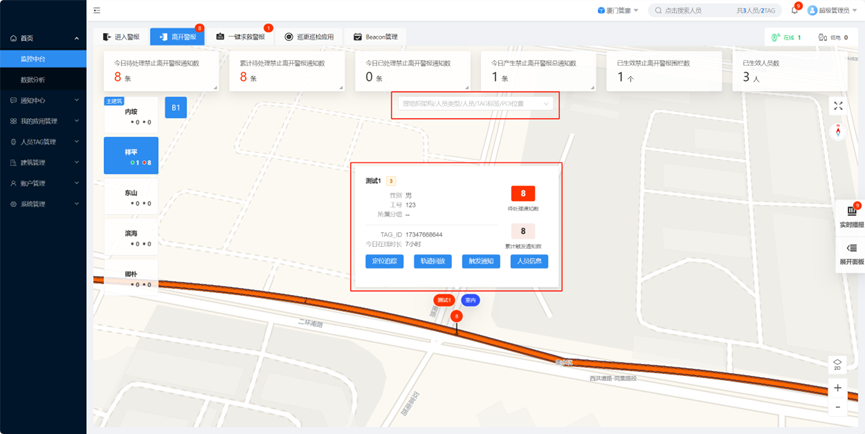Click the 定位追踪 button
865x434 pixels.
coord(384,261)
